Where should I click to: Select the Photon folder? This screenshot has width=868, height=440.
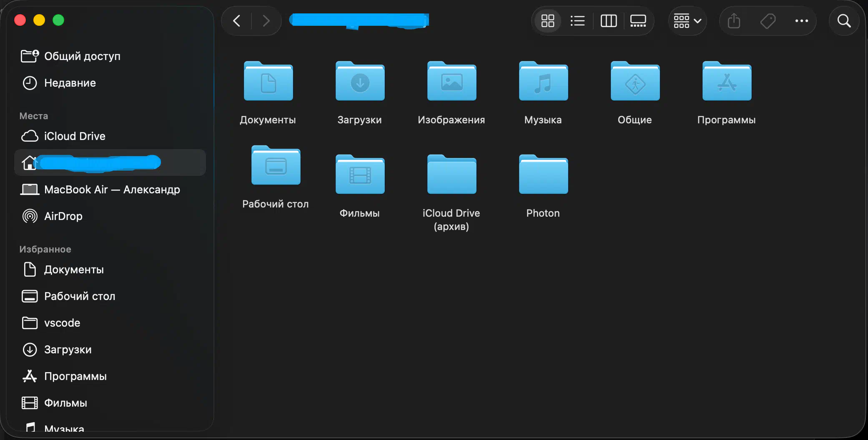[x=543, y=175]
